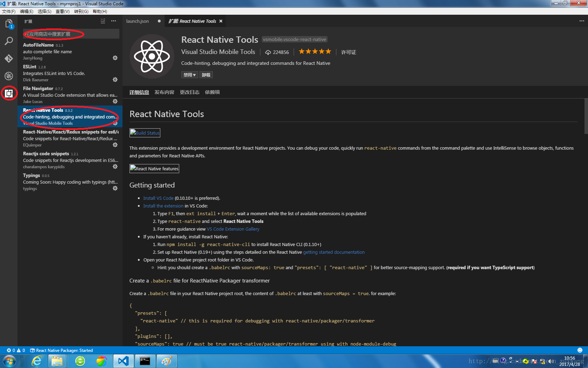Open the Debug view in activity bar
The image size is (588, 368).
coord(9,76)
